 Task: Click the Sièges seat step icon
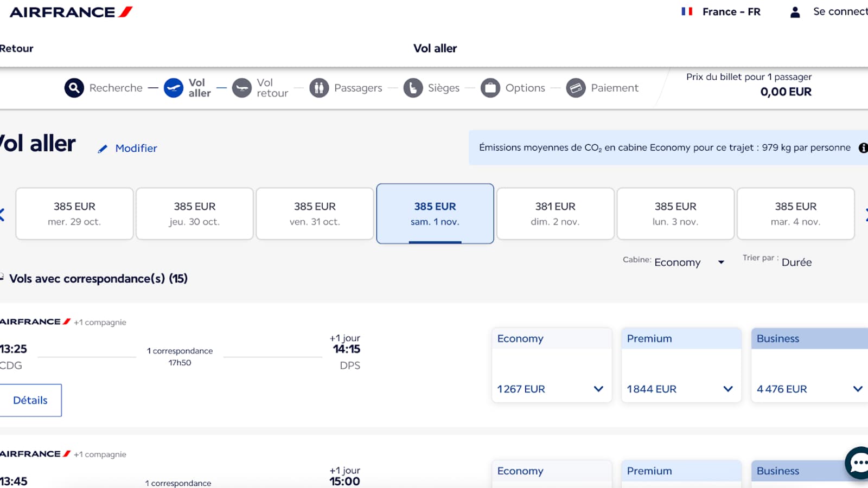pyautogui.click(x=413, y=88)
